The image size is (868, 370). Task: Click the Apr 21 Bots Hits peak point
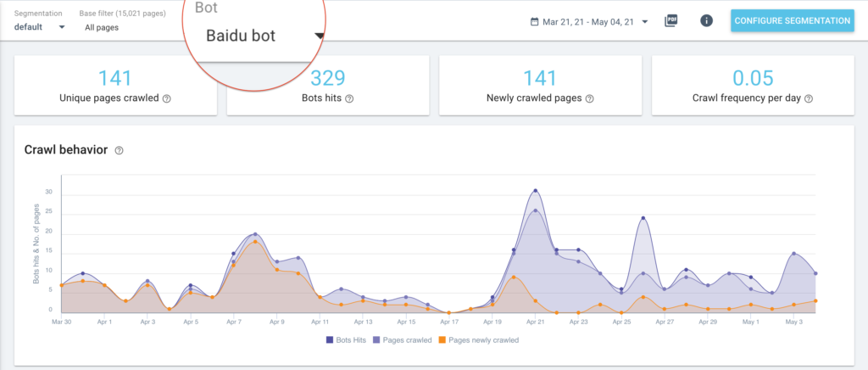pyautogui.click(x=536, y=191)
